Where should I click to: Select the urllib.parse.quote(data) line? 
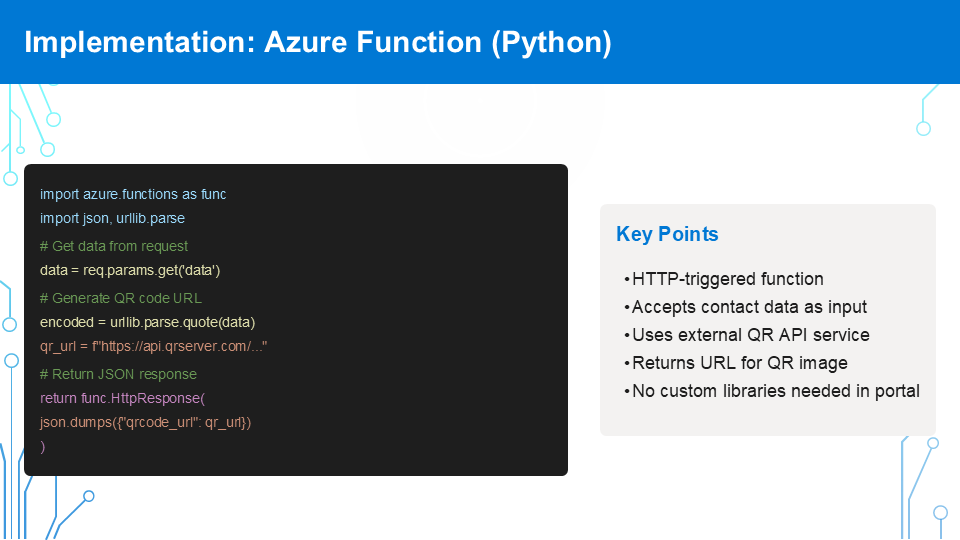pos(148,322)
